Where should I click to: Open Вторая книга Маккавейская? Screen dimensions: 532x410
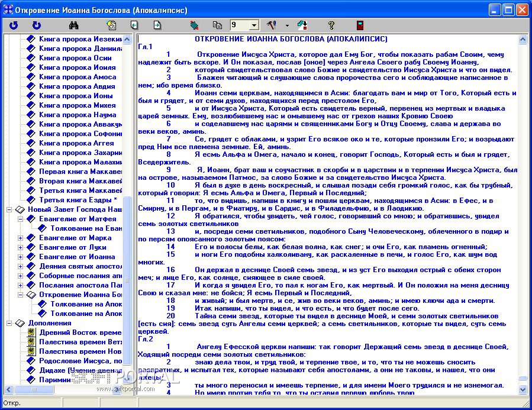pos(80,181)
